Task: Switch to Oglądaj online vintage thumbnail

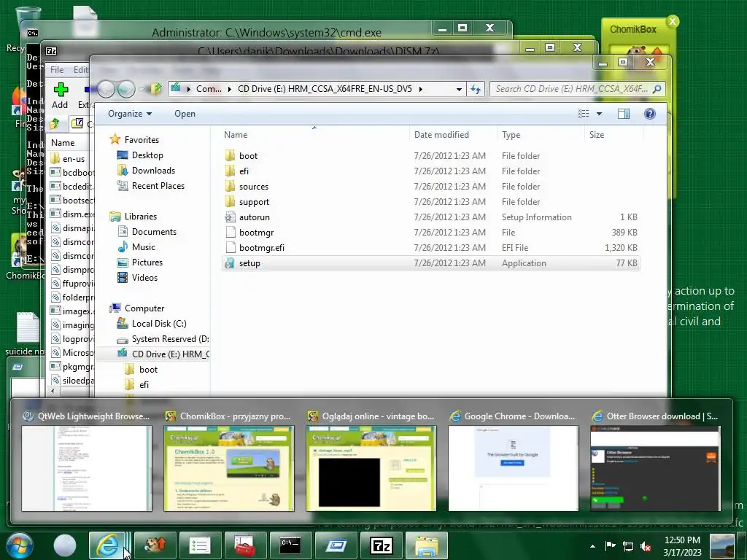Action: click(371, 461)
